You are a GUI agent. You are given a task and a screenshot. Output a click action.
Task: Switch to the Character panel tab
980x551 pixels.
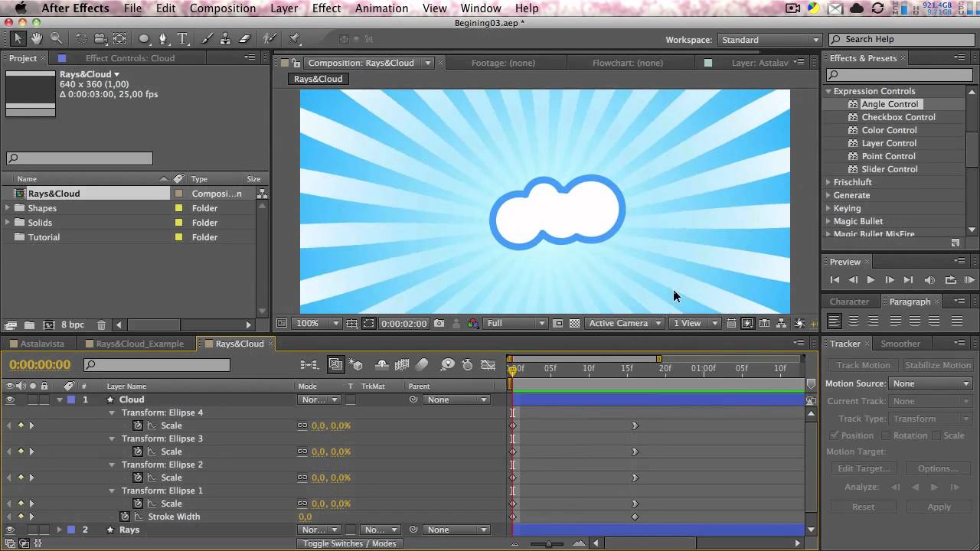(x=849, y=302)
